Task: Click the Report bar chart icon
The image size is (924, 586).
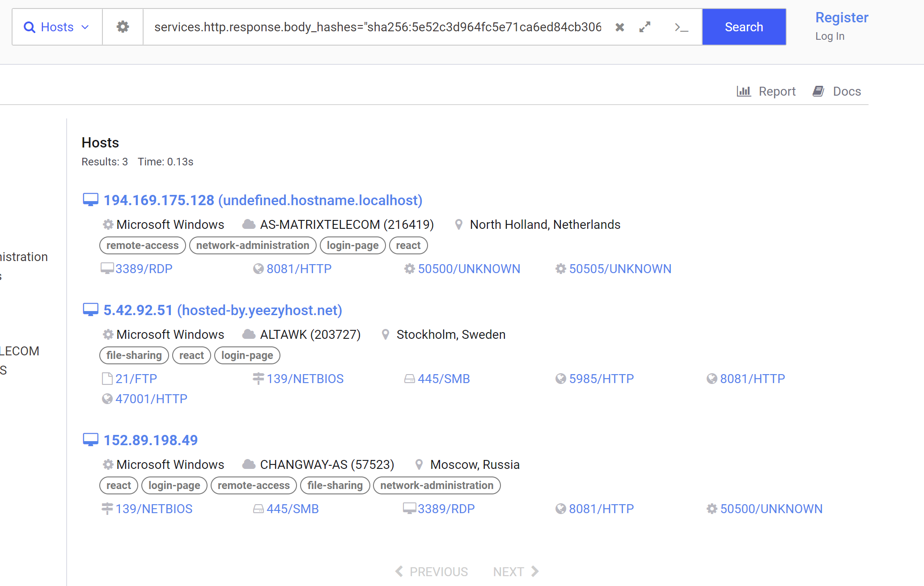Action: (743, 91)
